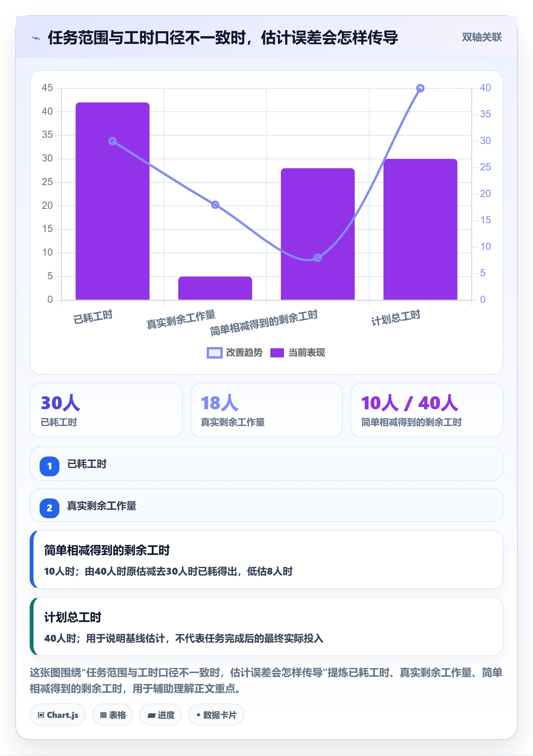Click the line point at value 8
This screenshot has width=533, height=756.
tap(318, 258)
